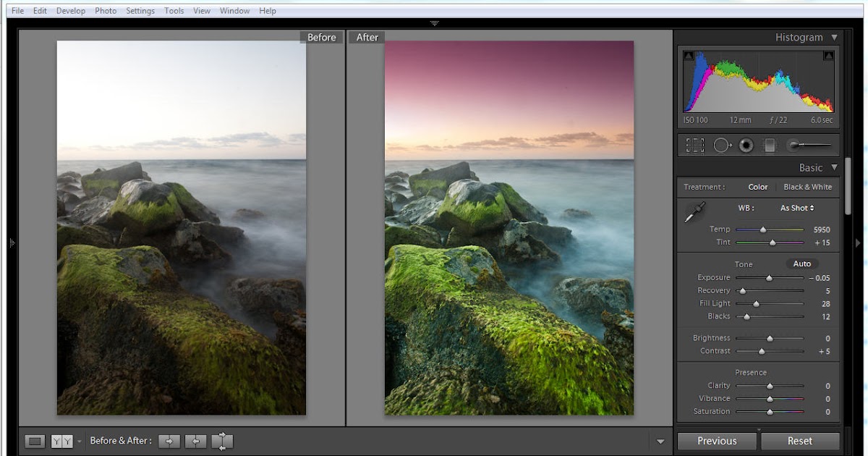
Task: Select the Graduated Filter tool
Action: point(770,145)
